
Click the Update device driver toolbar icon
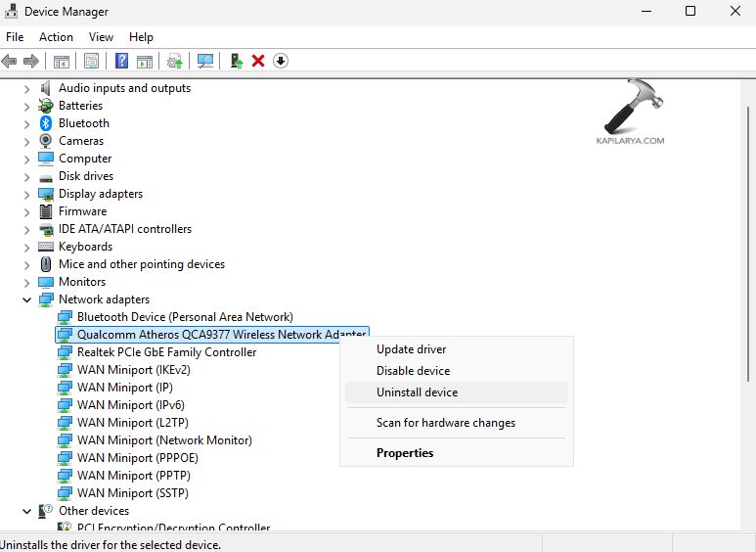(237, 61)
